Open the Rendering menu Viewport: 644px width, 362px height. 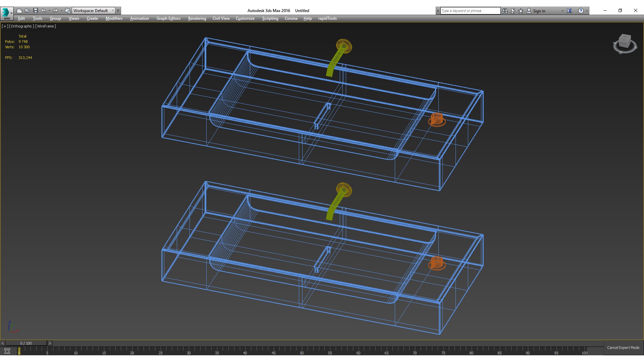click(197, 18)
